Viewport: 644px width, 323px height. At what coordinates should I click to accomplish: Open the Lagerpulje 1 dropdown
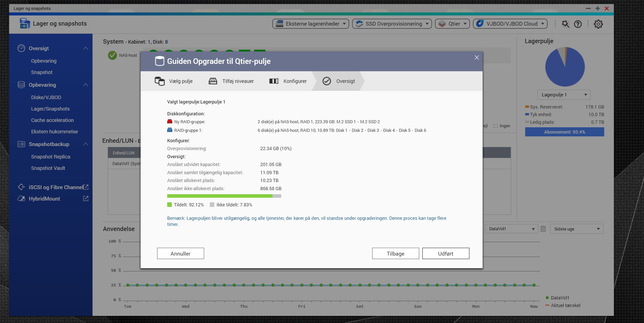tap(564, 95)
